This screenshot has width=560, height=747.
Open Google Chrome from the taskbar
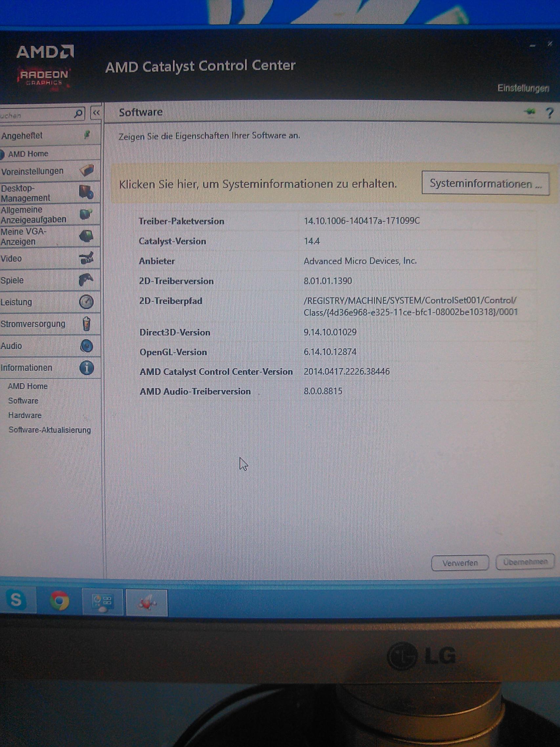pos(59,601)
